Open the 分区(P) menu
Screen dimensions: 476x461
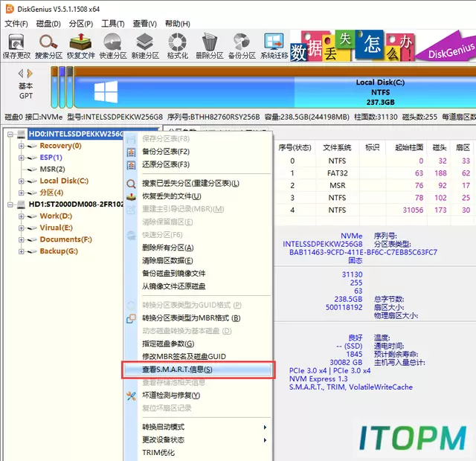pyautogui.click(x=81, y=24)
